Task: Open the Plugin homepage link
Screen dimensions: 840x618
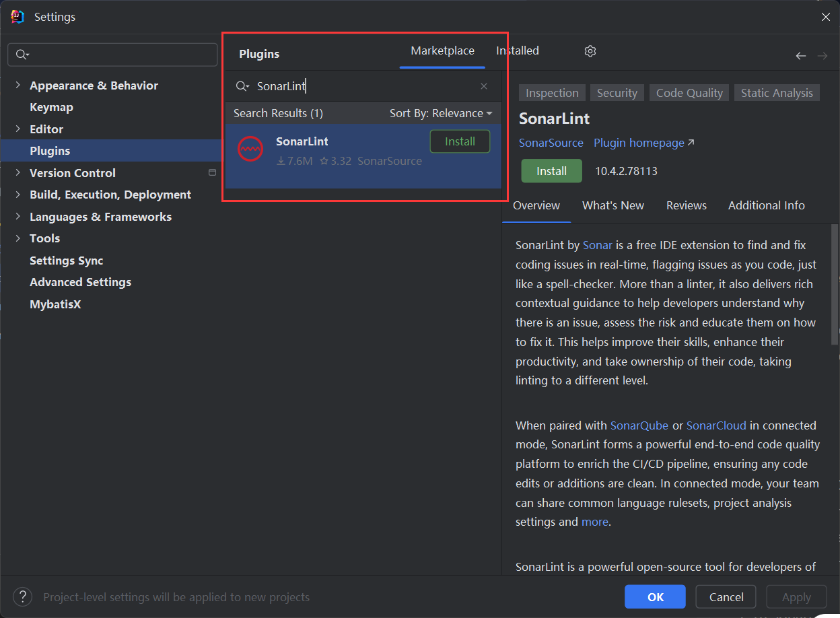Action: pyautogui.click(x=644, y=143)
